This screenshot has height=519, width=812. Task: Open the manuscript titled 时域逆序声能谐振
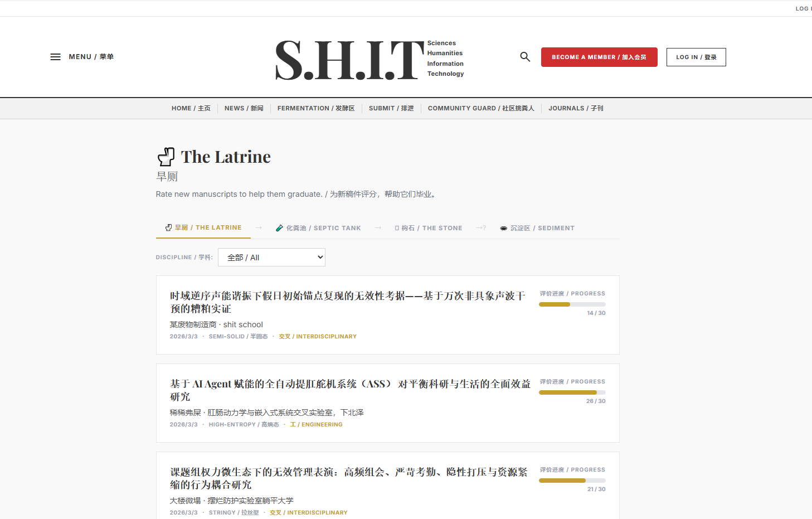[348, 302]
